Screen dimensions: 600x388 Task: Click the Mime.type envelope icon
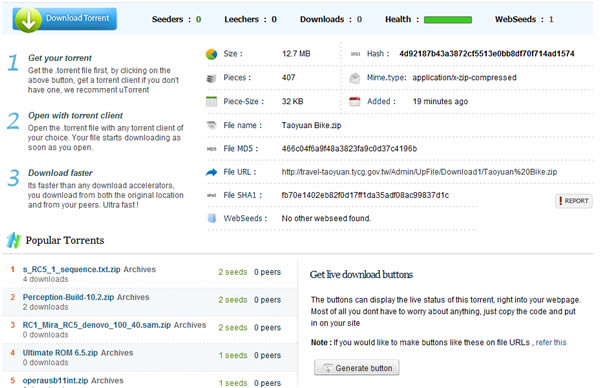(355, 78)
